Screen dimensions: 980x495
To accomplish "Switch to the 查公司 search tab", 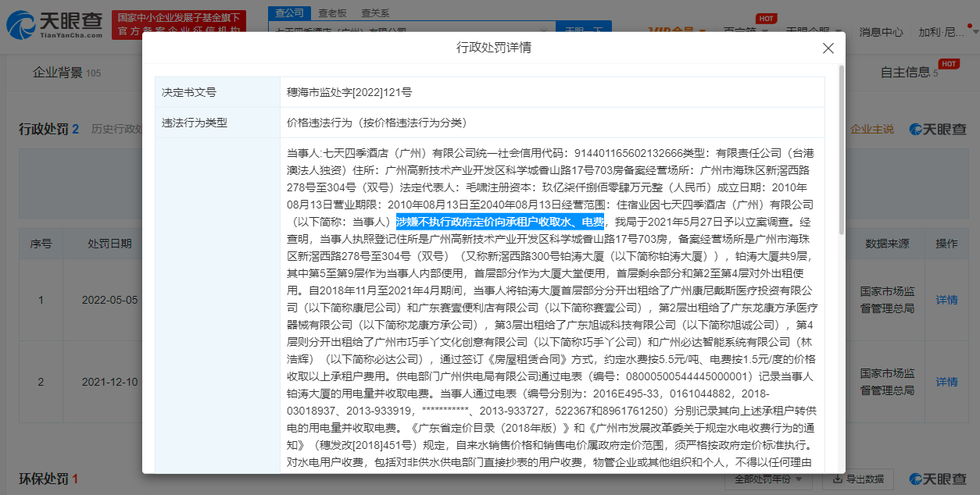I will [290, 12].
